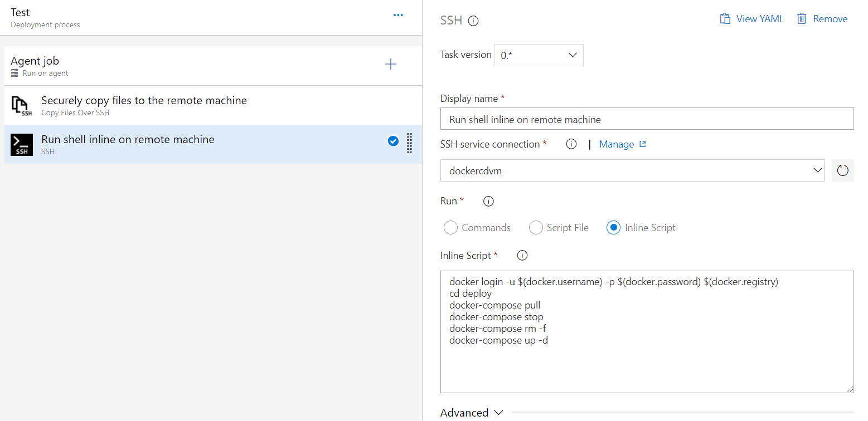Refresh the SSH service connection list

click(x=842, y=170)
